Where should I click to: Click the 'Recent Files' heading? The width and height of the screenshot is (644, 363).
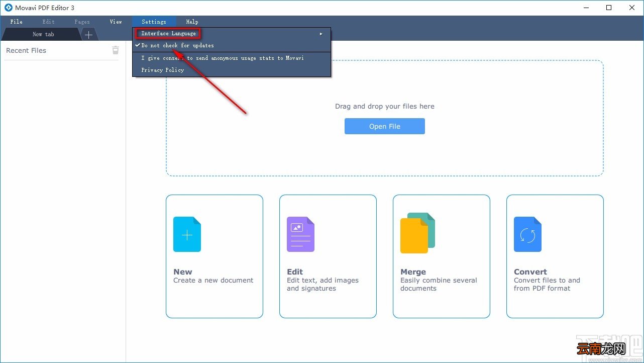(x=26, y=50)
